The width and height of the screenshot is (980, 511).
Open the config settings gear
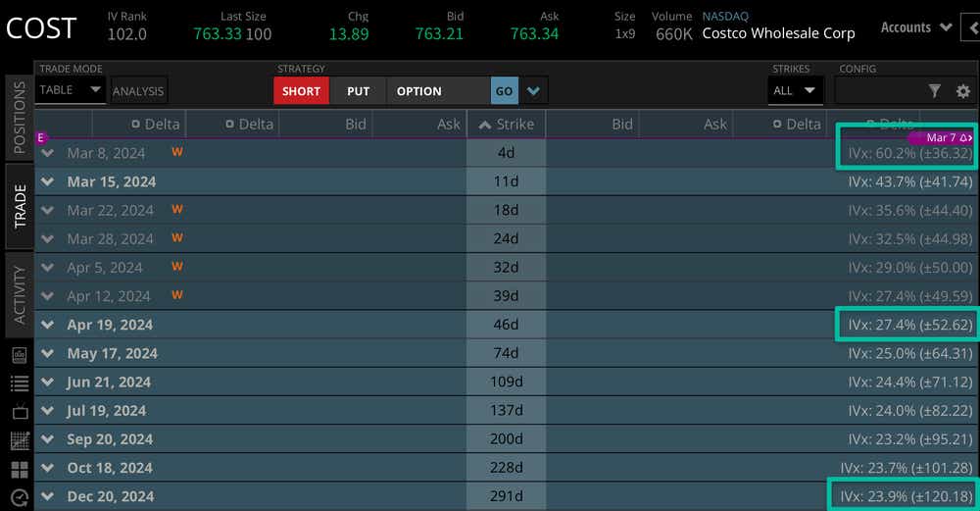tap(962, 91)
